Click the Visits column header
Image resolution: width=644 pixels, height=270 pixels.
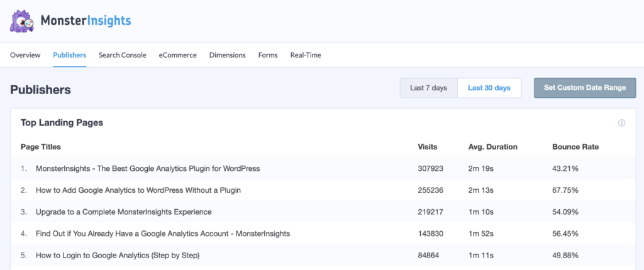click(x=427, y=147)
